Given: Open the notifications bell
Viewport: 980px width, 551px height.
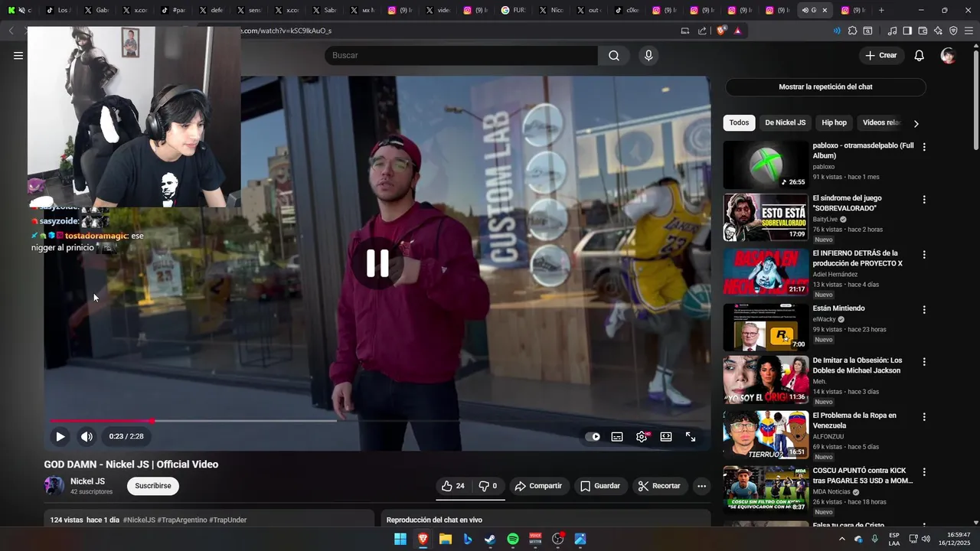Looking at the screenshot, I should click(x=920, y=55).
